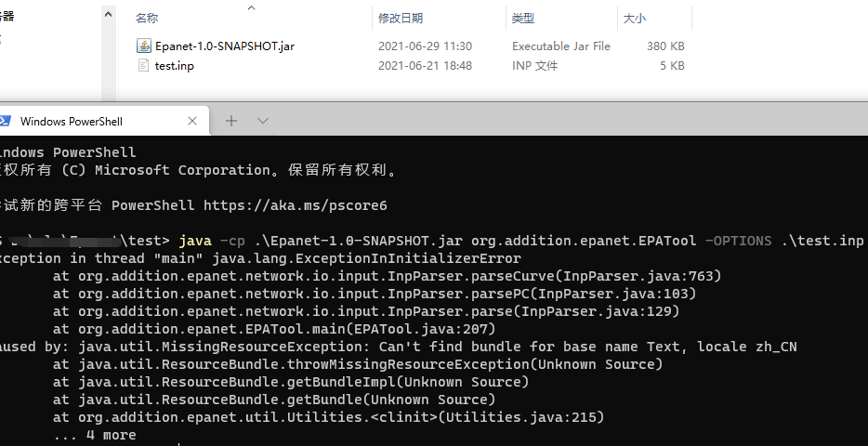The height and width of the screenshot is (446, 868).
Task: Click the PowerShell icon in the tab
Action: (x=5, y=121)
